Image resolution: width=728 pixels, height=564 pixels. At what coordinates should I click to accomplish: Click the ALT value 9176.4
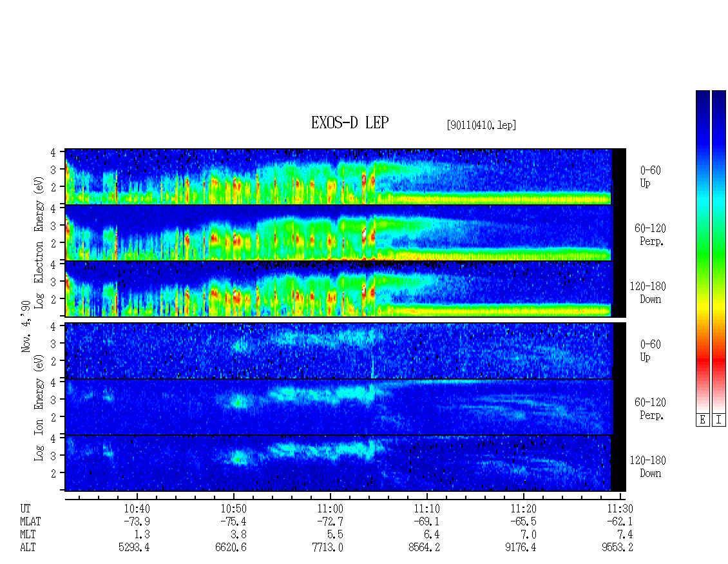pyautogui.click(x=521, y=548)
